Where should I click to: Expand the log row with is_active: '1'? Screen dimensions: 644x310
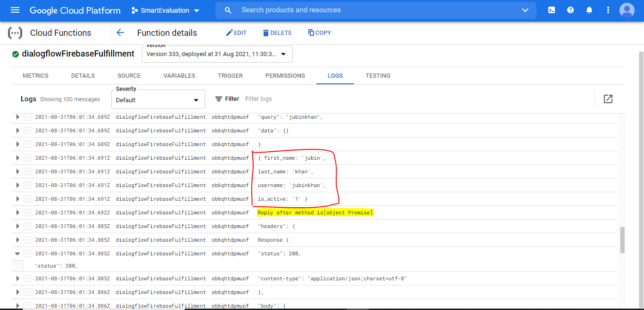click(x=18, y=199)
